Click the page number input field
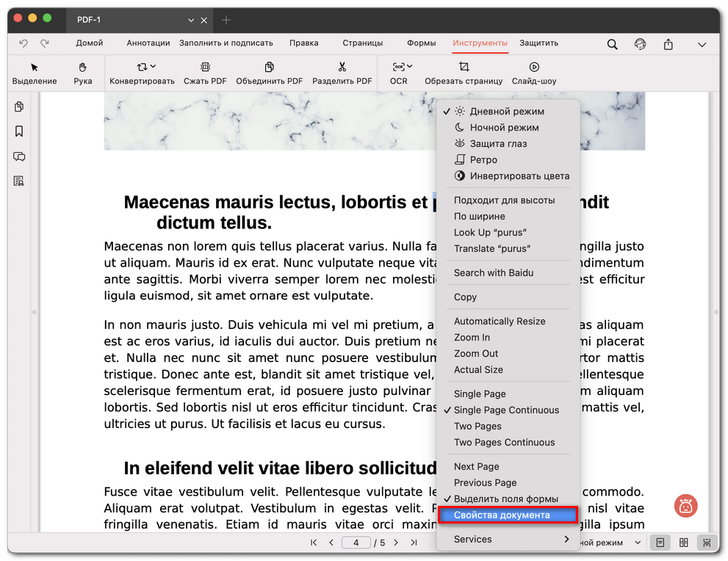The width and height of the screenshot is (728, 561). (356, 543)
